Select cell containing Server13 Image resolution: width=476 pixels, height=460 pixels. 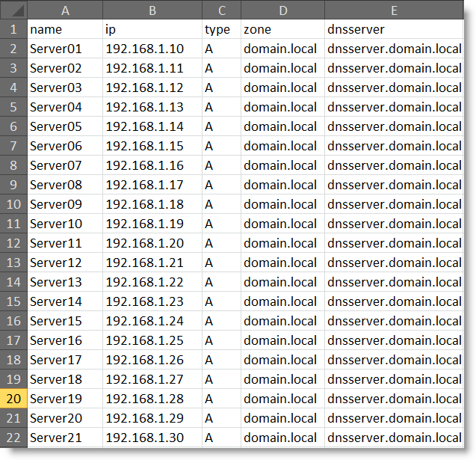[65, 282]
